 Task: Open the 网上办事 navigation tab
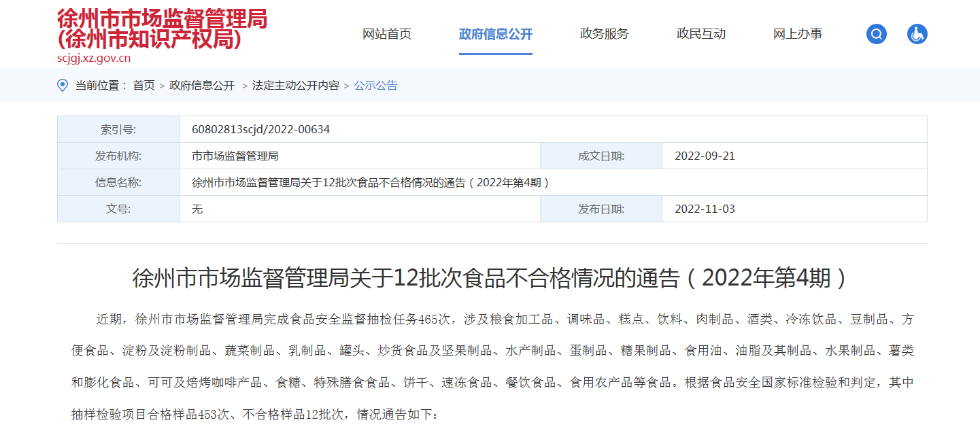click(798, 34)
